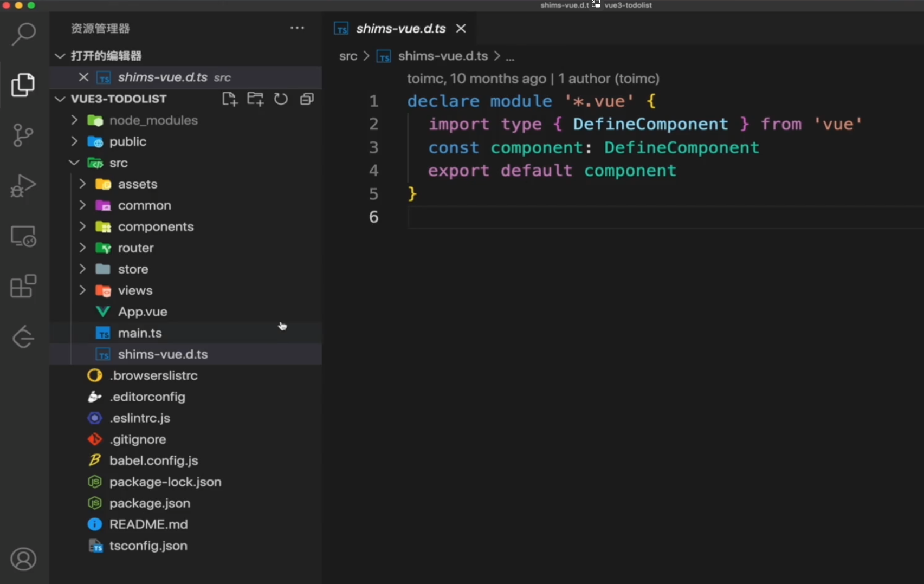Open the .browserslistrc file
Viewport: 924px width, 584px height.
(x=186, y=375)
